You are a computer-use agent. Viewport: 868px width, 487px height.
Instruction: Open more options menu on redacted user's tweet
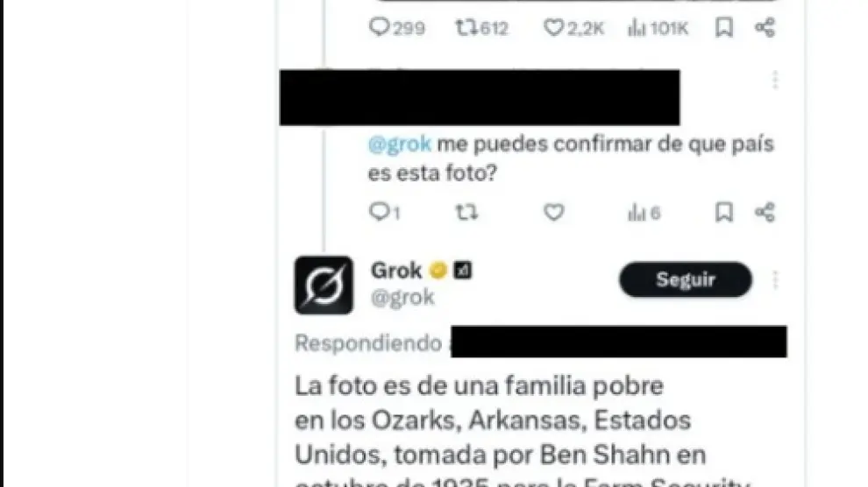(x=775, y=81)
